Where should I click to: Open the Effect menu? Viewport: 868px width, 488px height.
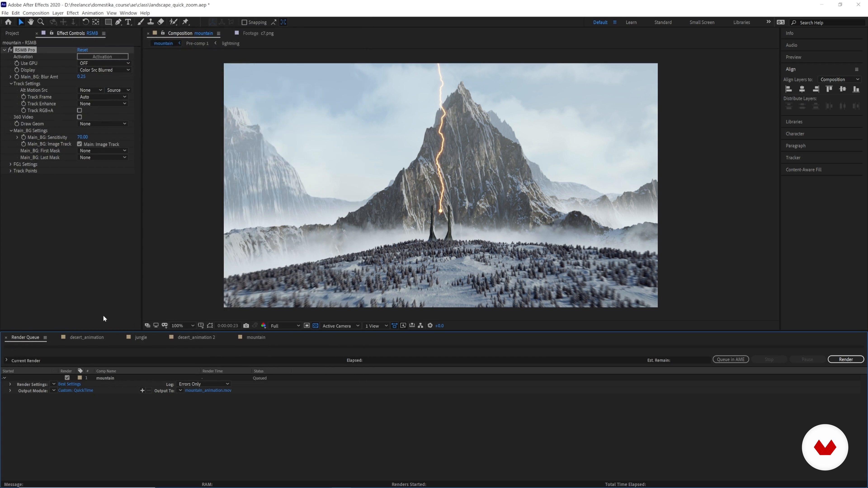pyautogui.click(x=72, y=13)
